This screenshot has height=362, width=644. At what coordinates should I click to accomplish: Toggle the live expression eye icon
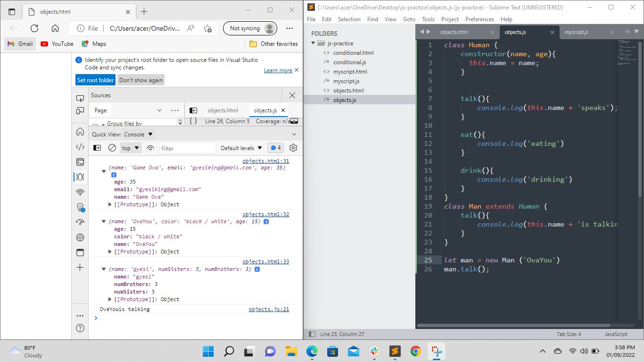tap(150, 148)
